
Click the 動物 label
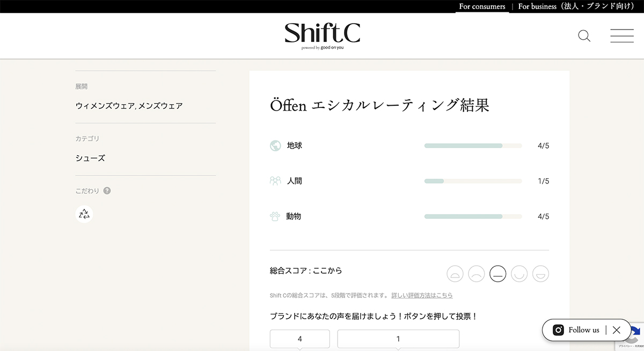tap(294, 216)
